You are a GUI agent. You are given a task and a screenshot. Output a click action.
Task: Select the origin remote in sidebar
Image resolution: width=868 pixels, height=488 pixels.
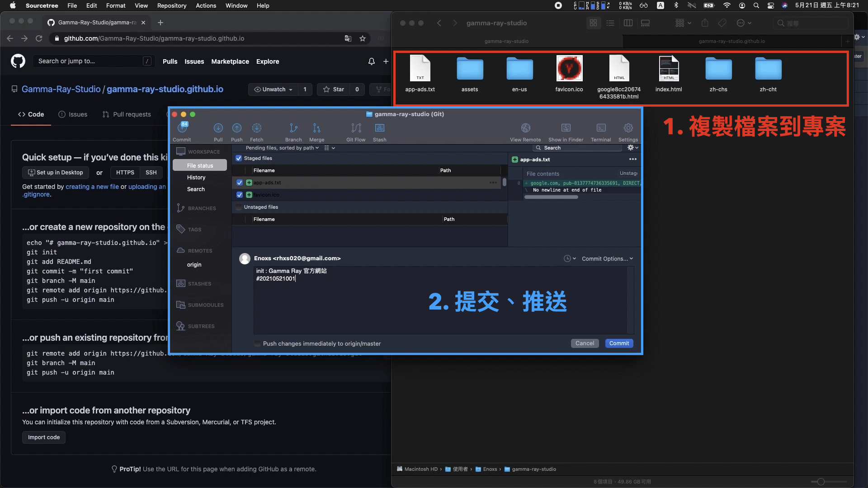(194, 265)
